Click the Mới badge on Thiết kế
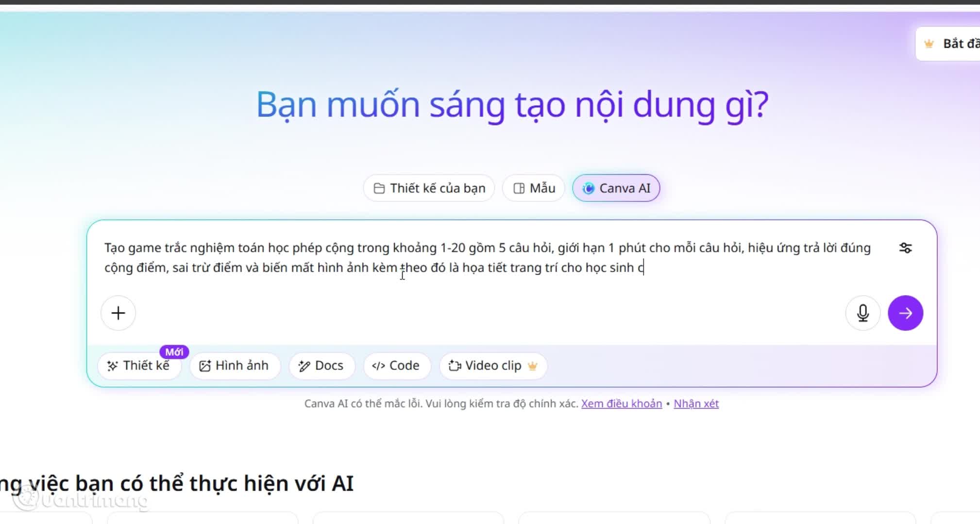The image size is (980, 524). (x=174, y=352)
